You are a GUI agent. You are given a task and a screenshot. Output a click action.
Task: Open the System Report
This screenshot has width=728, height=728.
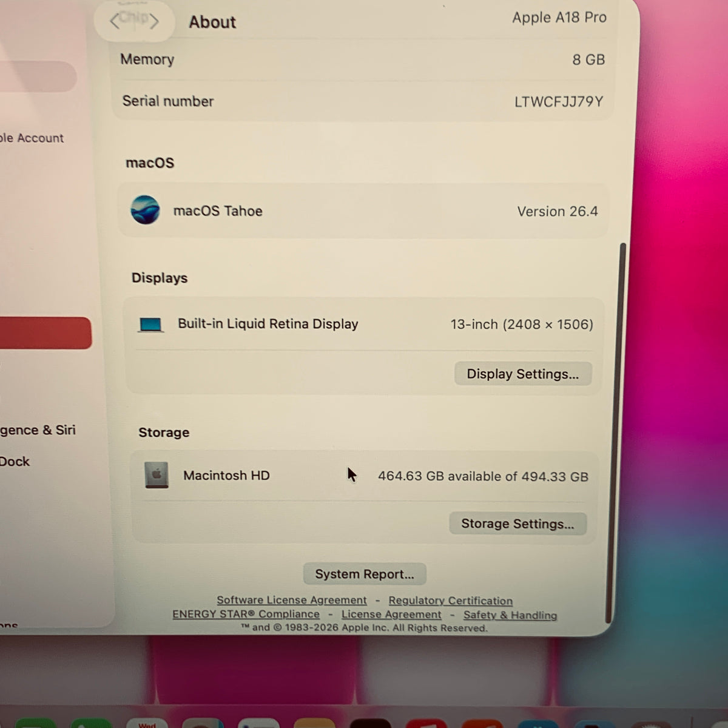pyautogui.click(x=365, y=574)
